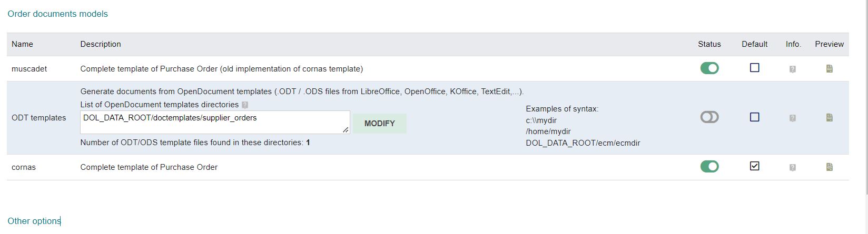Turn off the cornas status toggle

(x=709, y=167)
